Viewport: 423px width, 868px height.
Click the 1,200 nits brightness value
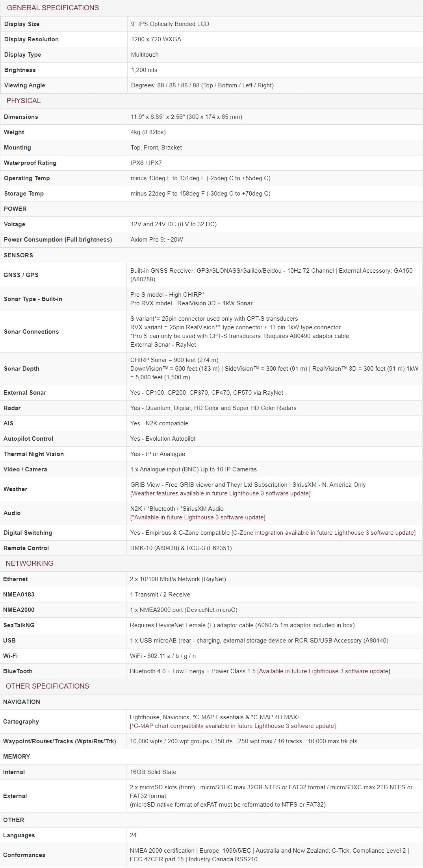click(144, 70)
